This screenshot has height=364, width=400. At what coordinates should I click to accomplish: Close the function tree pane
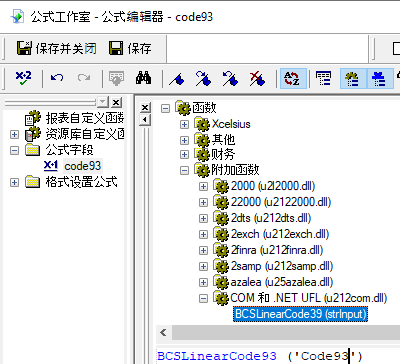tap(145, 107)
